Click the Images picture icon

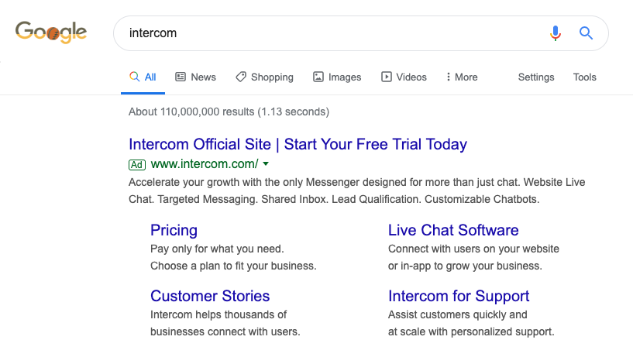coord(318,77)
